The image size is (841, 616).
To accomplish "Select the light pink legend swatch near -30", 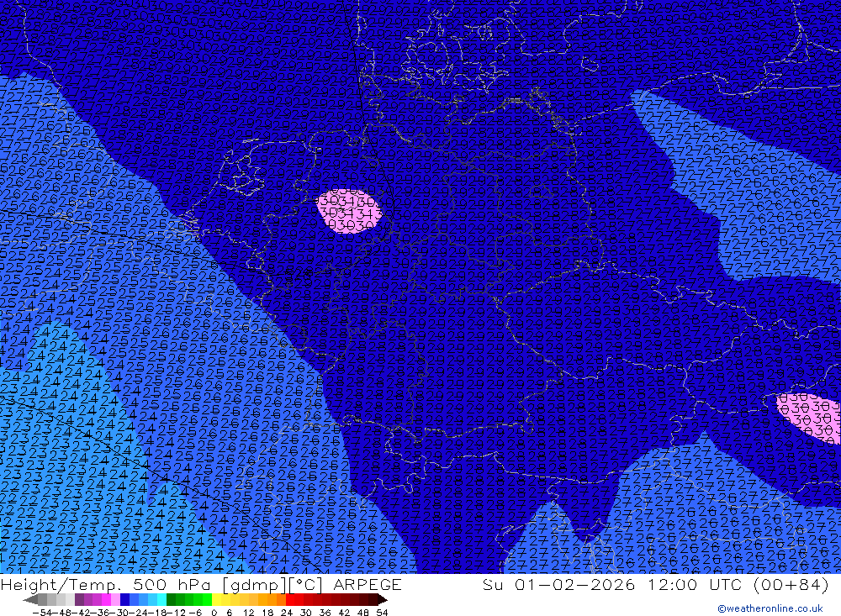I will pos(115,599).
